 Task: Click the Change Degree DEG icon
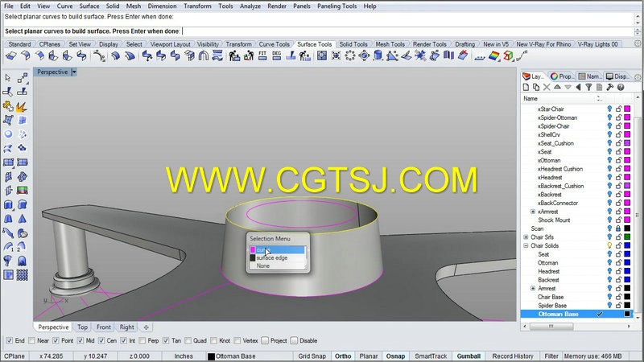(x=277, y=56)
